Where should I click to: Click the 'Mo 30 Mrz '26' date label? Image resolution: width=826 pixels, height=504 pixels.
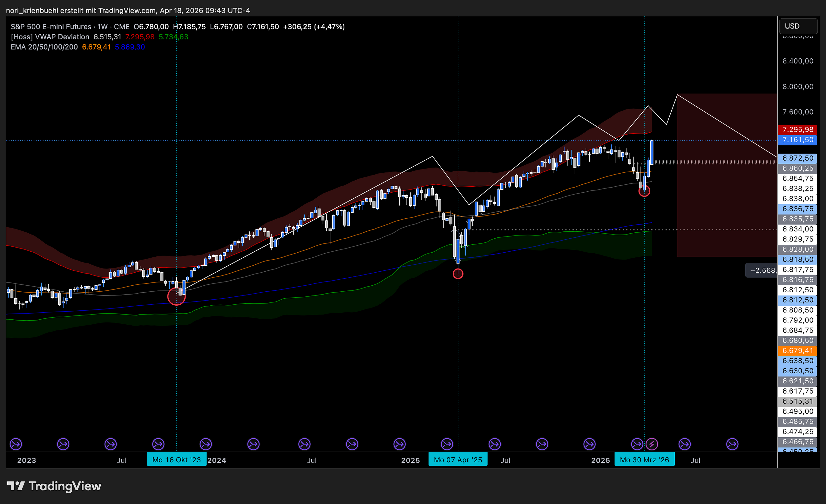pyautogui.click(x=645, y=460)
